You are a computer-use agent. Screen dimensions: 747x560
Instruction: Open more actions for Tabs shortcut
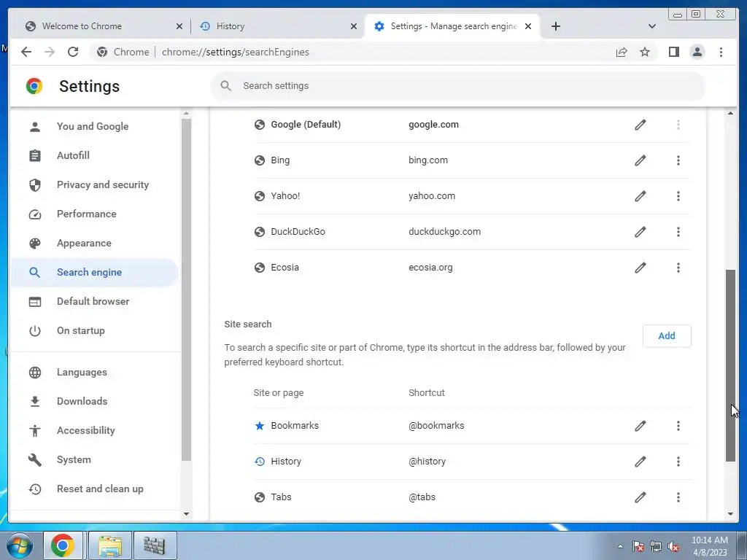pos(678,497)
